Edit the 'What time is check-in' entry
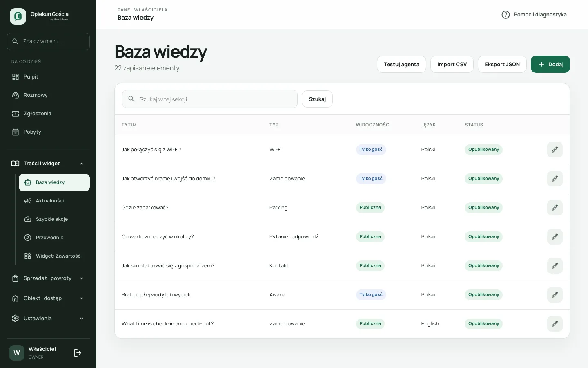The height and width of the screenshot is (368, 588). (x=555, y=324)
